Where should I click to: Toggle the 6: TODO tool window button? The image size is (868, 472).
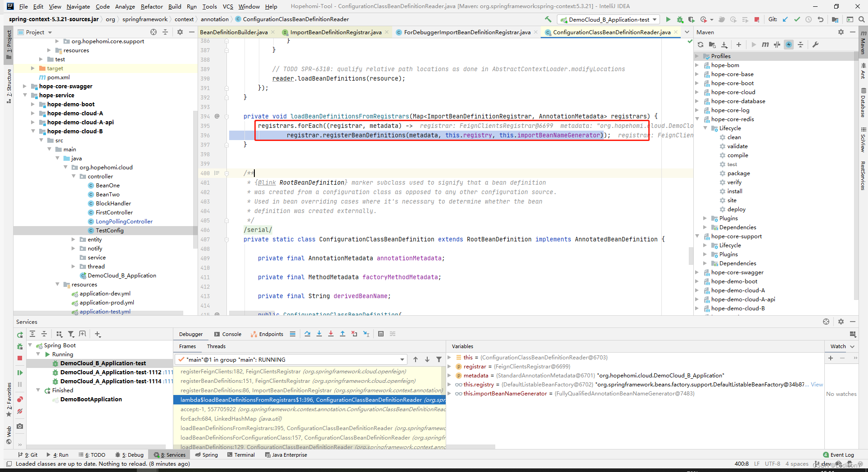click(x=92, y=455)
